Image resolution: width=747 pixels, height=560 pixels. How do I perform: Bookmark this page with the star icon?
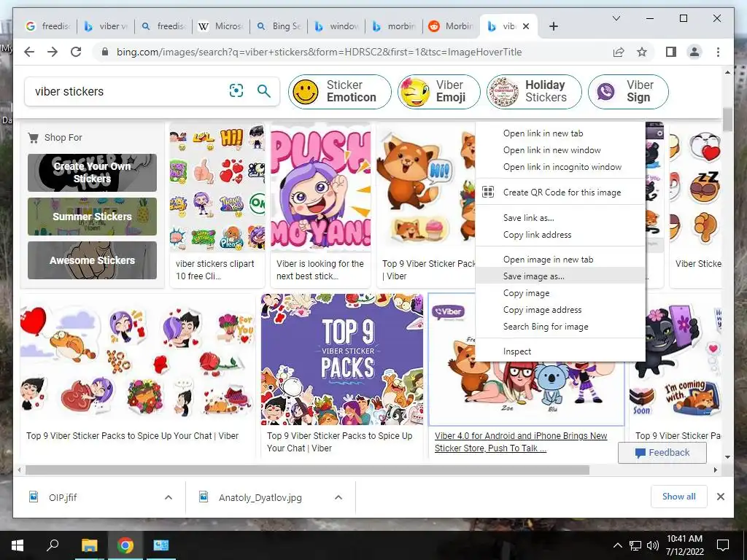click(x=642, y=52)
